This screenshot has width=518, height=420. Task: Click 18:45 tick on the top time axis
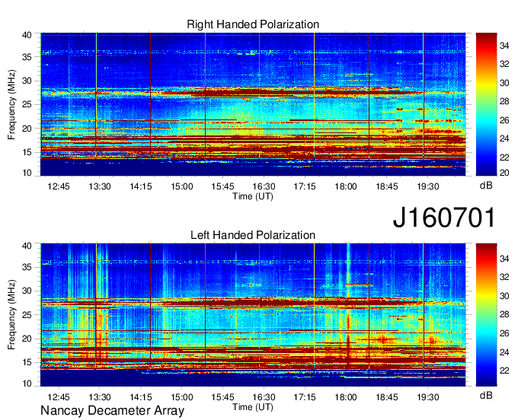386,186
